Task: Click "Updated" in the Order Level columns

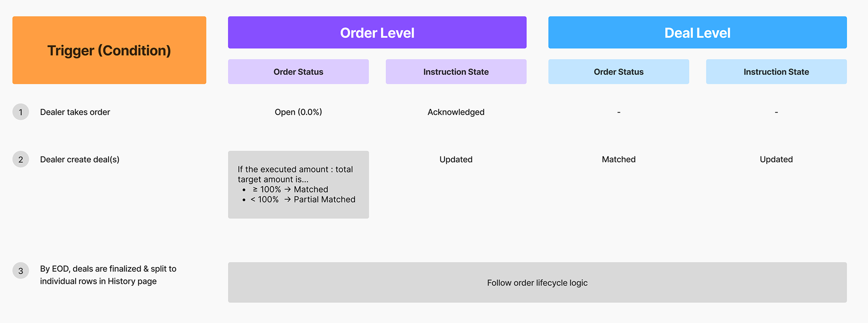Action: click(456, 159)
